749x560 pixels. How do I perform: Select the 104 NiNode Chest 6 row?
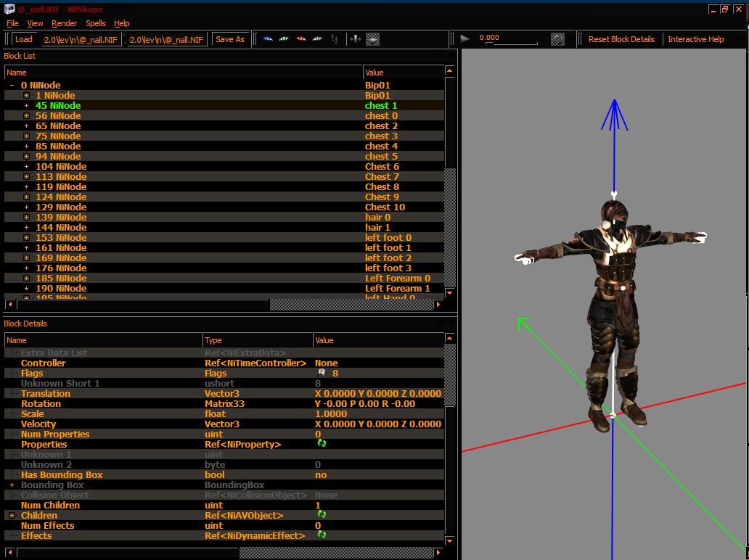[224, 167]
